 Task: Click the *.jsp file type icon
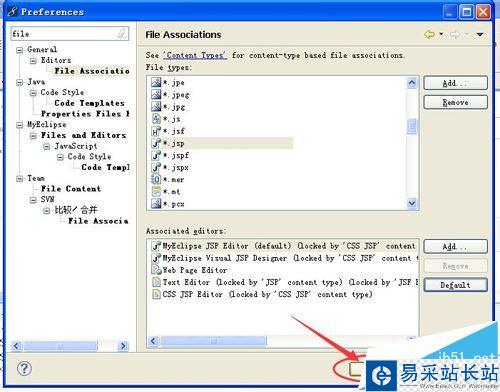(156, 143)
